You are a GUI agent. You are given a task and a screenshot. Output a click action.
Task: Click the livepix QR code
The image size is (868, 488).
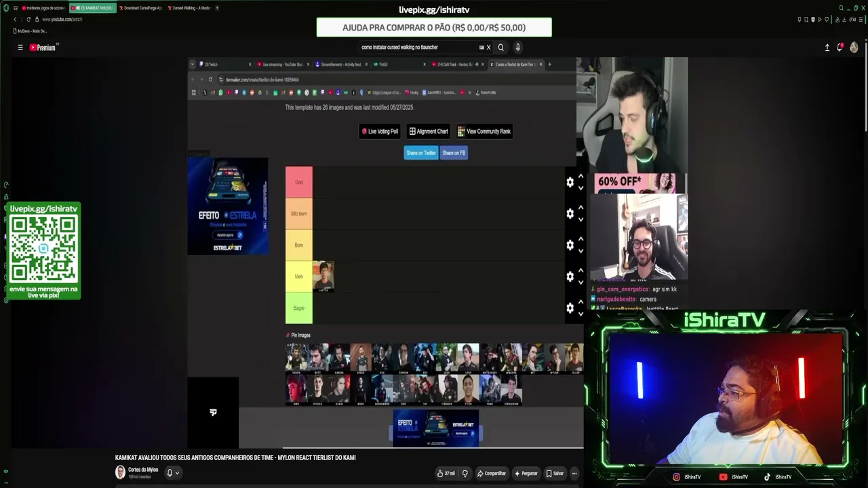(x=43, y=250)
